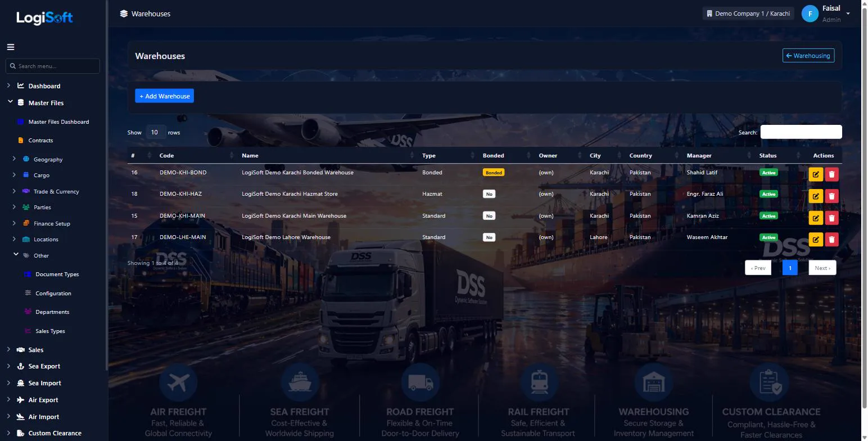Click the Configuration sliders icon

pos(28,293)
